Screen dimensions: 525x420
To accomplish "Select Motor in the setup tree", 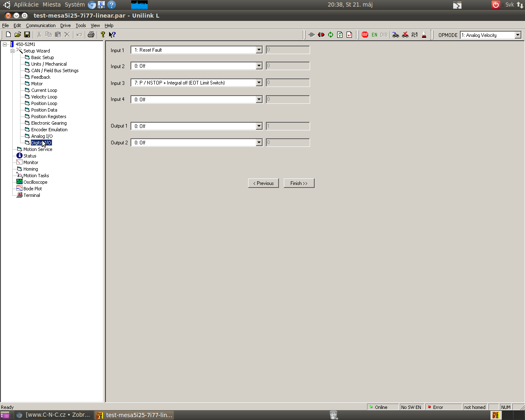I will pos(37,84).
